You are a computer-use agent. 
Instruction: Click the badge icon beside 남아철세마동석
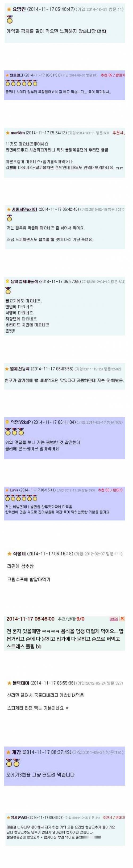[7, 281]
